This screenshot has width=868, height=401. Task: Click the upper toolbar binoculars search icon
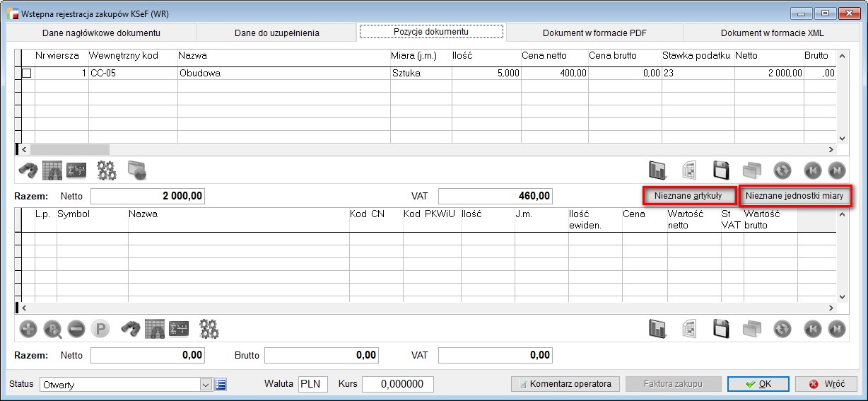[x=28, y=170]
